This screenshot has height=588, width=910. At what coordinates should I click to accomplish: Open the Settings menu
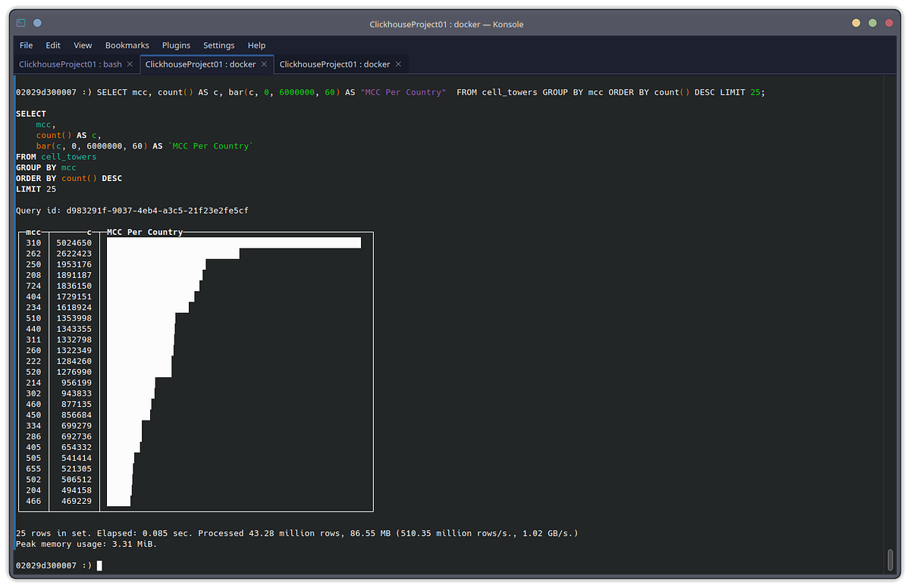coord(218,45)
